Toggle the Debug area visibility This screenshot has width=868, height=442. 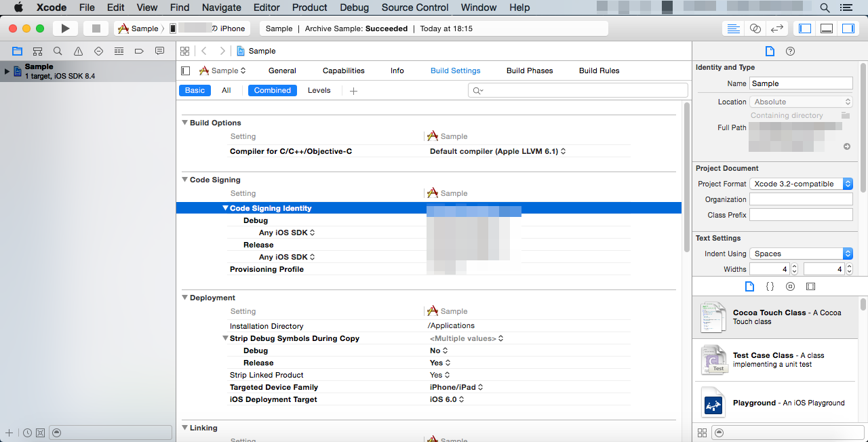[827, 28]
